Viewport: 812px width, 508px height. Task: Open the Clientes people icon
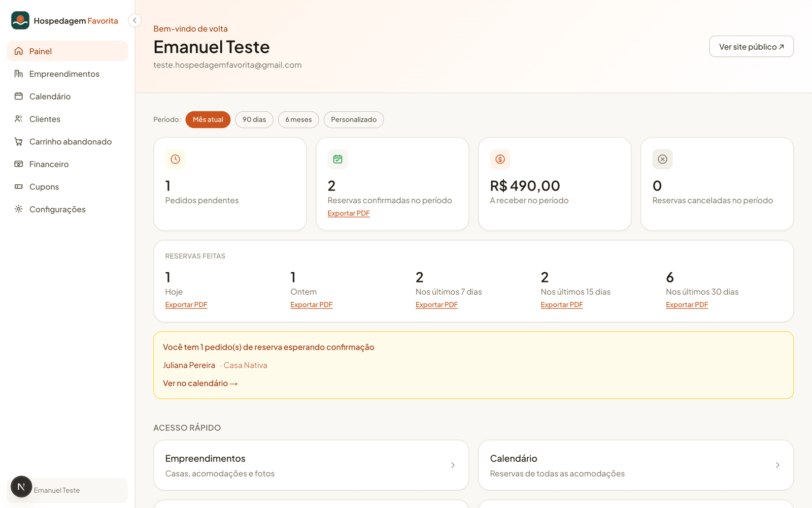[19, 119]
